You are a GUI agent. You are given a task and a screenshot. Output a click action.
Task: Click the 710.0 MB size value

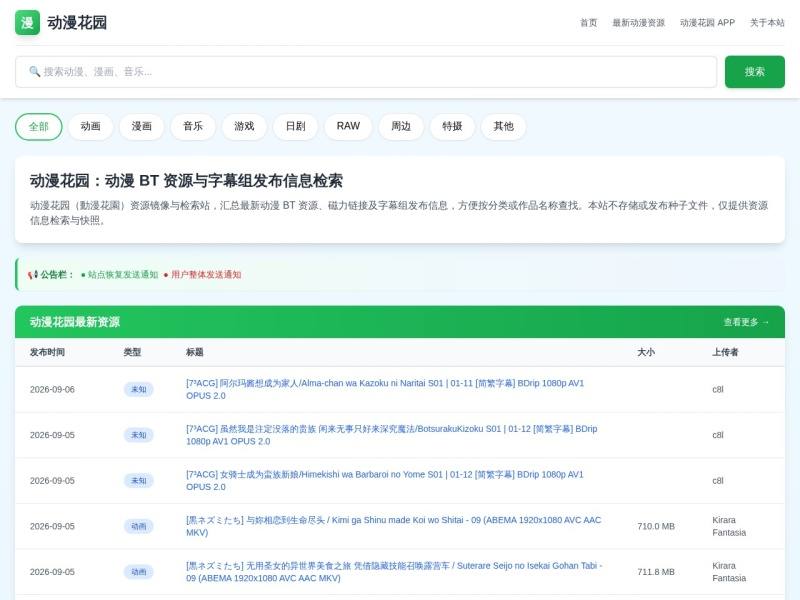pyautogui.click(x=656, y=526)
